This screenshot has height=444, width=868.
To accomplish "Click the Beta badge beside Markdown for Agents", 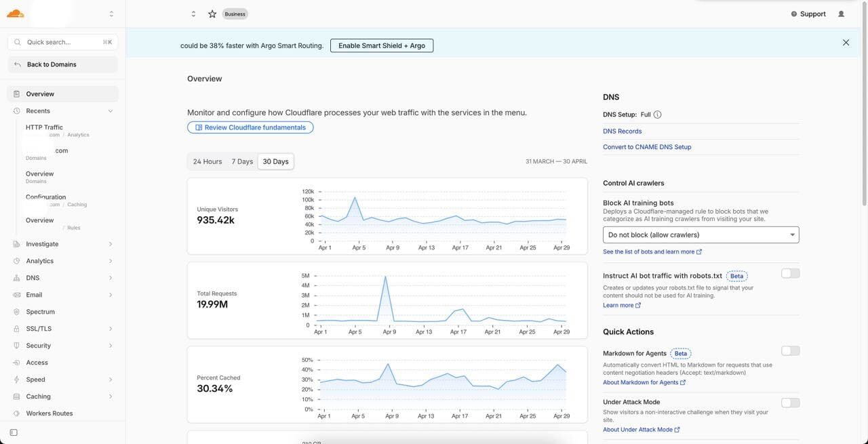I will [681, 353].
